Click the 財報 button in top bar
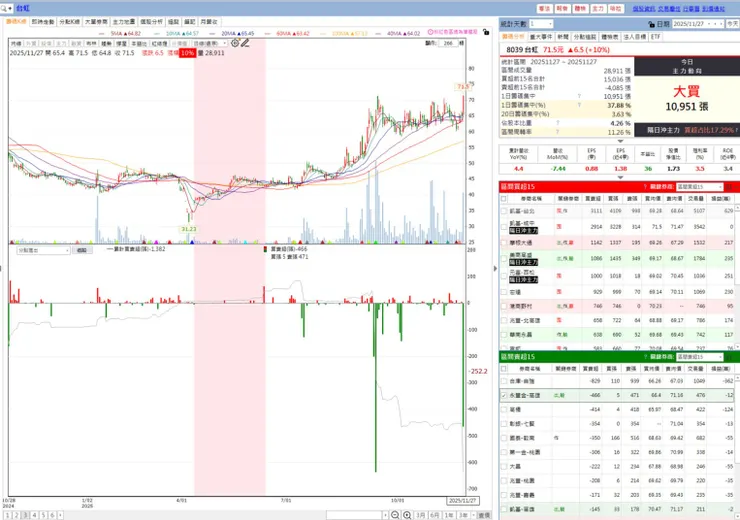The width and height of the screenshot is (740, 520). 562,8
